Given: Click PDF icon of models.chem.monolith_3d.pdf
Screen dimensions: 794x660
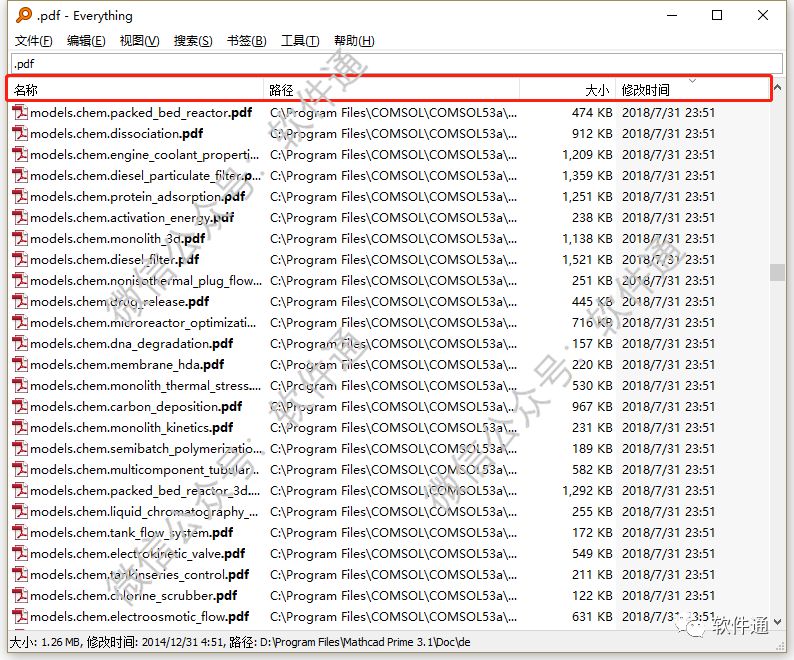Looking at the screenshot, I should [x=20, y=238].
